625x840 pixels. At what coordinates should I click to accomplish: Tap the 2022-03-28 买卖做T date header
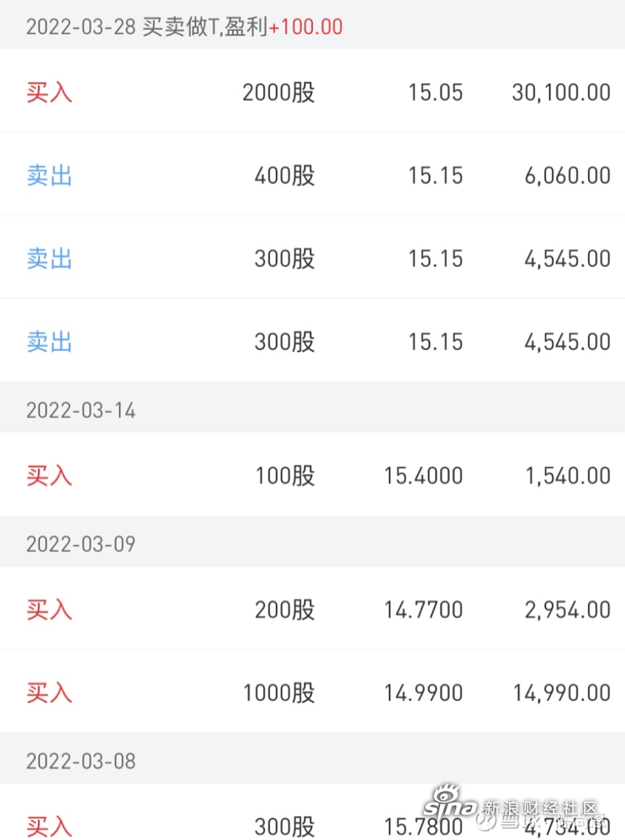point(312,25)
